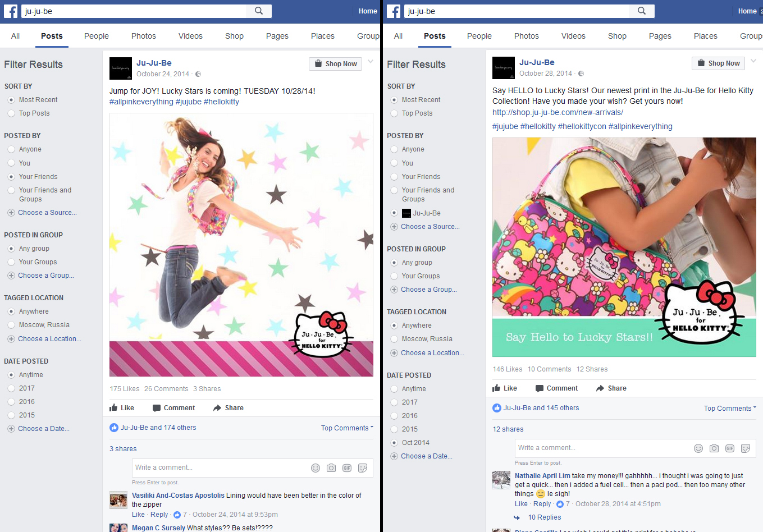Click search magnifier icon in left window
The image size is (763, 532).
coord(259,11)
